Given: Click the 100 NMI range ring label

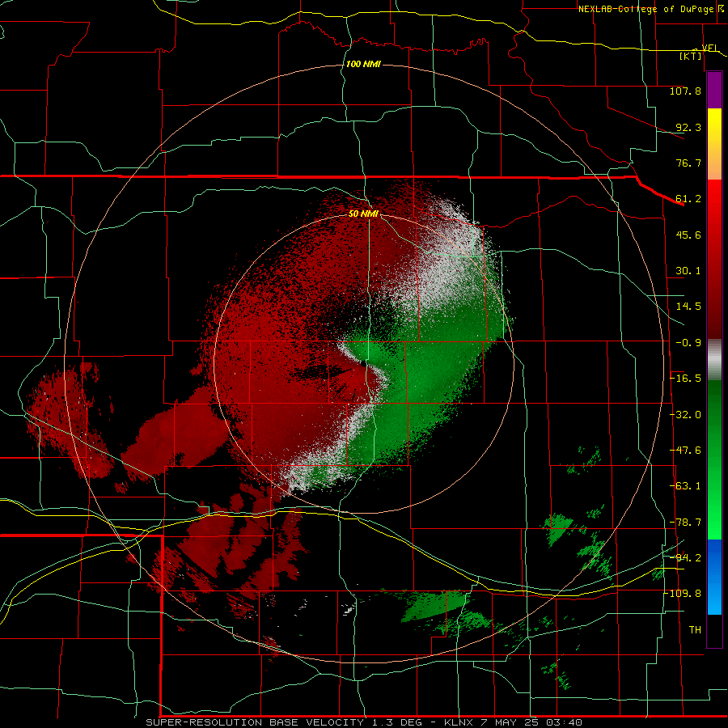Looking at the screenshot, I should (x=363, y=64).
